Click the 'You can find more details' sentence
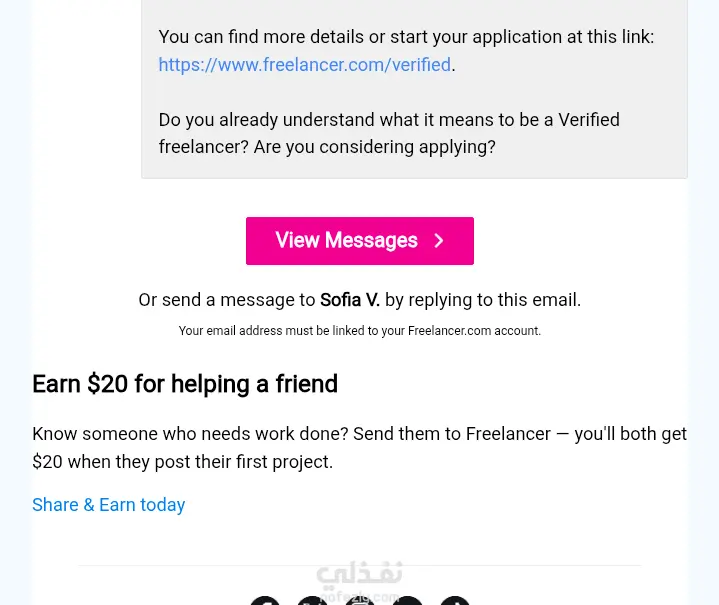The width and height of the screenshot is (719, 605). click(x=406, y=38)
